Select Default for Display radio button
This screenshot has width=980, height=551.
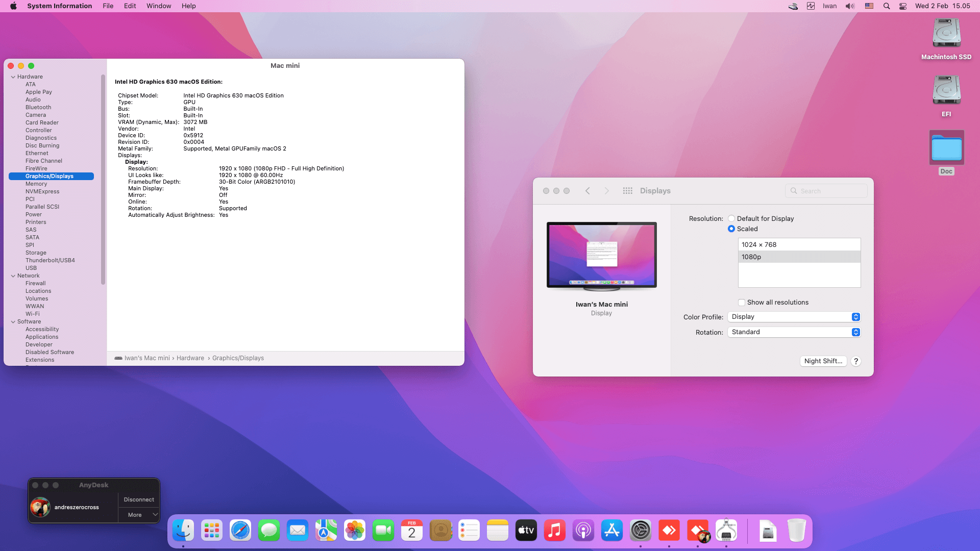pos(731,218)
